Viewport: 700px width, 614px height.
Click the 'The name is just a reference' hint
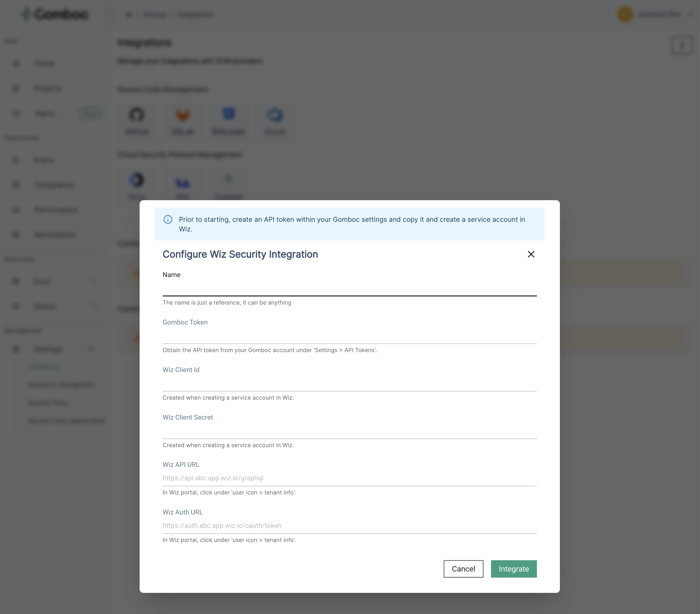[x=227, y=302]
